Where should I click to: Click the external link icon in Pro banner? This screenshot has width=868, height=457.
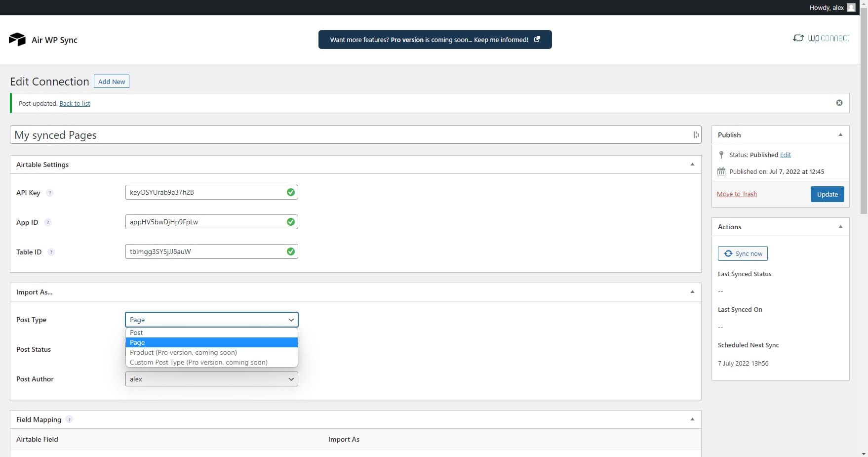537,39
